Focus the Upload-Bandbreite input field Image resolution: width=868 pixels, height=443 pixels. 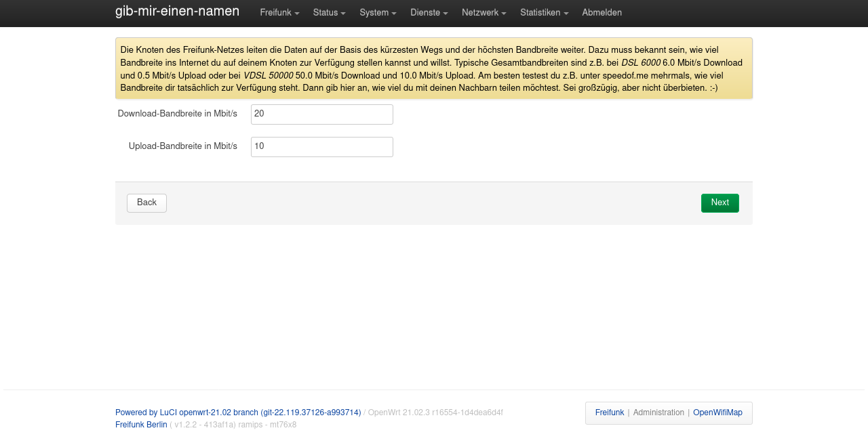pyautogui.click(x=321, y=147)
